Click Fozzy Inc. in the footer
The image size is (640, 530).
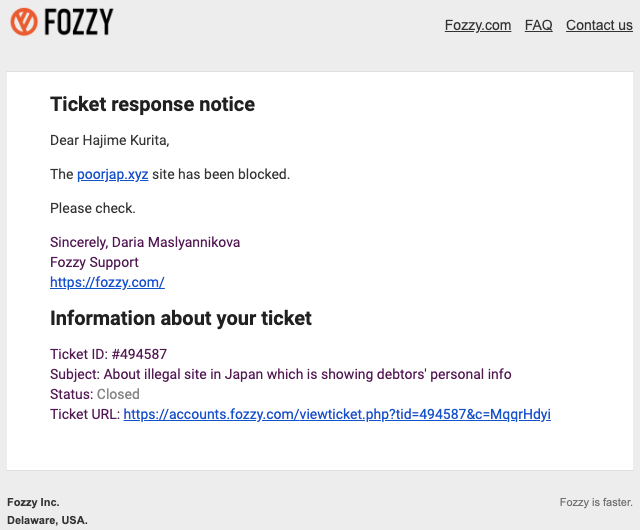[33, 501]
